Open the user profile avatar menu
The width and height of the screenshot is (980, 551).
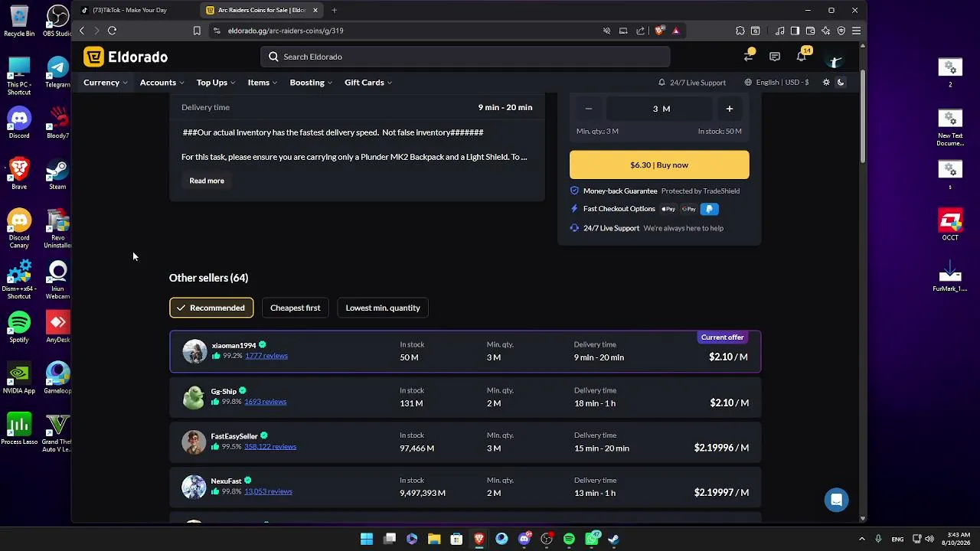tap(835, 57)
